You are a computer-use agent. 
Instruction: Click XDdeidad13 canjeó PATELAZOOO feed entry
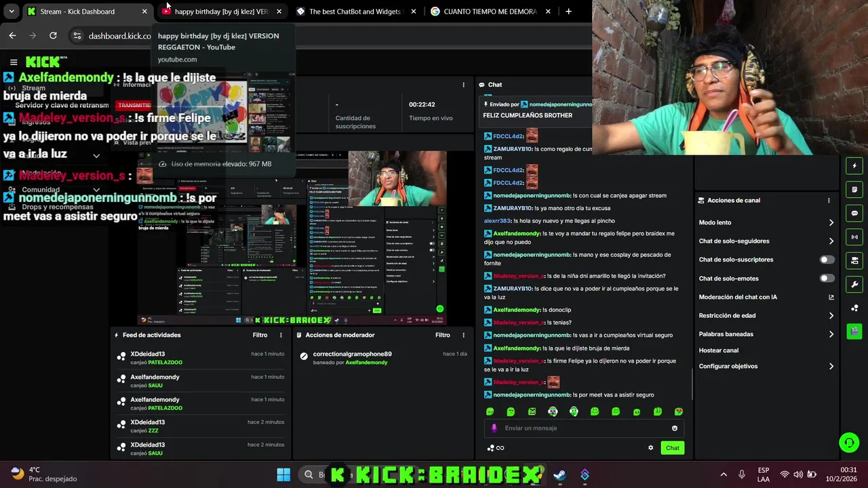point(201,358)
